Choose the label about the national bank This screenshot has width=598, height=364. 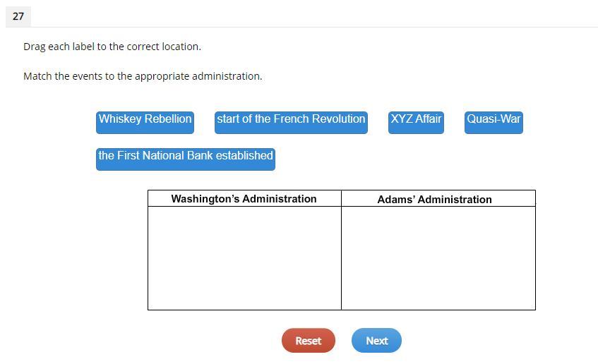185,157
